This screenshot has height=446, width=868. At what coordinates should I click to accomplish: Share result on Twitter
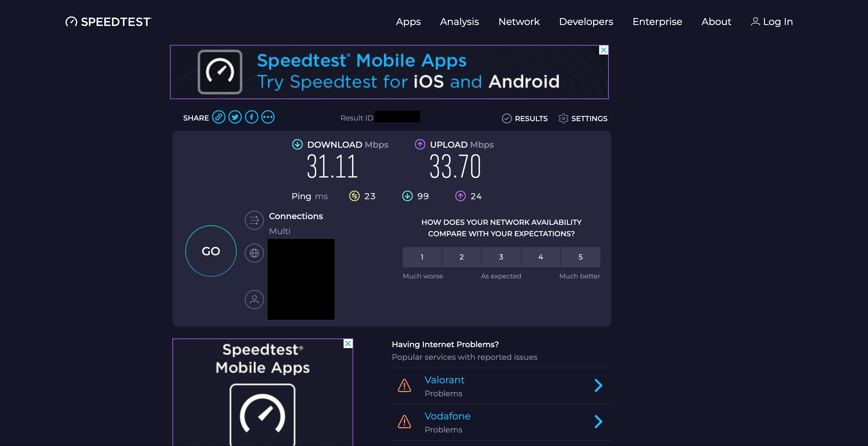(x=235, y=117)
